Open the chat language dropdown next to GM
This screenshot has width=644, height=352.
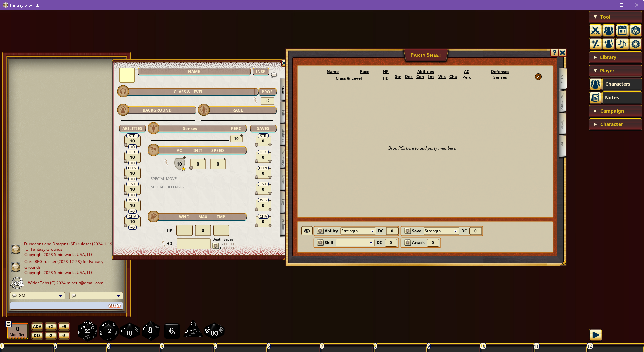pyautogui.click(x=96, y=296)
